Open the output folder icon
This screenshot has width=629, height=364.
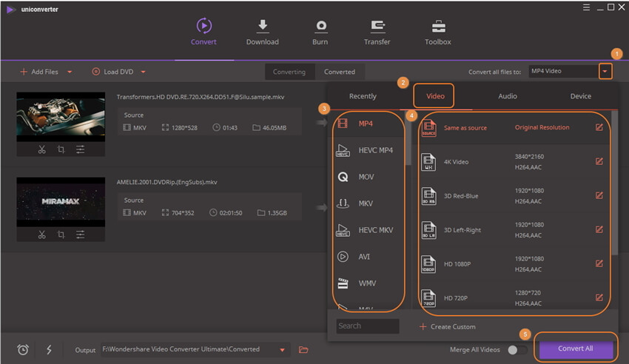click(303, 349)
